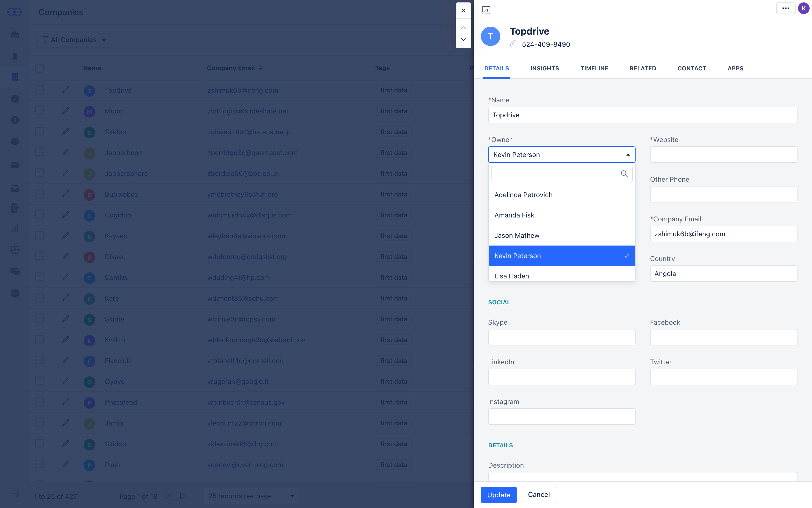812x508 pixels.
Task: Open Contacts person icon in sidebar
Action: pos(15,56)
